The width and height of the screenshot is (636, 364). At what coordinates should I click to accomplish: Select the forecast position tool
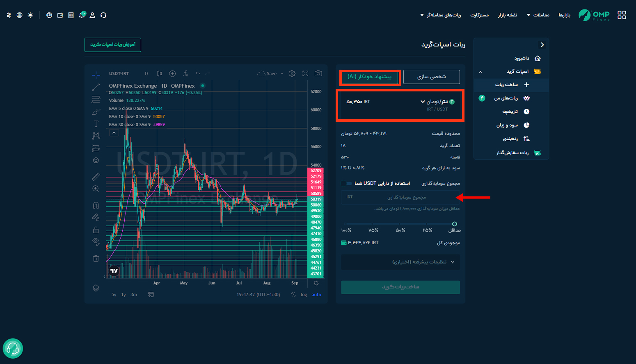[96, 148]
